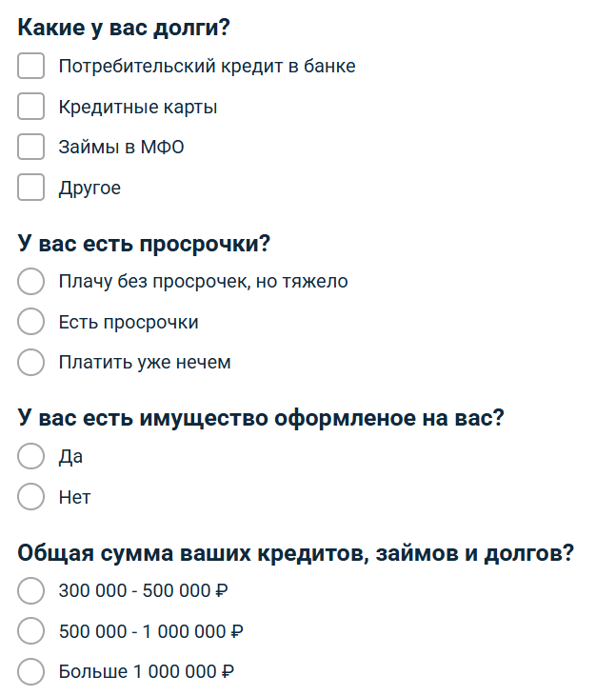616x696 pixels.
Task: Click the Общая сумма ваших кредитов heading
Action: [x=295, y=553]
